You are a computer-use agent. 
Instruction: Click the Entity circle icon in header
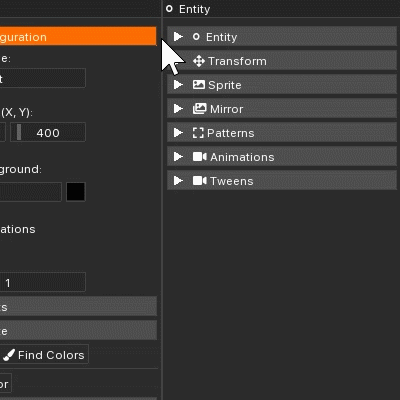[169, 9]
